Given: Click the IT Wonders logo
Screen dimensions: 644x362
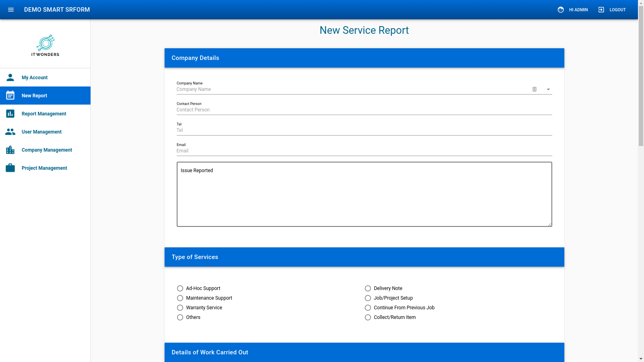Looking at the screenshot, I should 45,45.
